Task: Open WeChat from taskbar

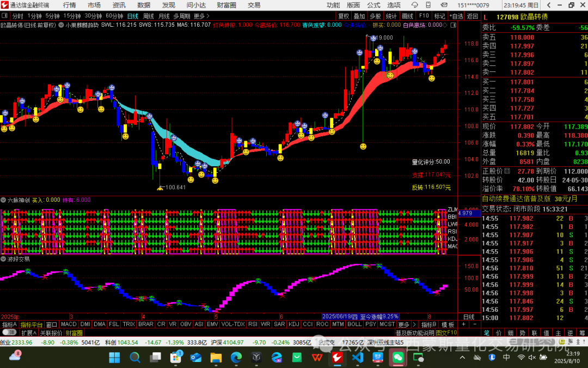Action: pos(398,357)
